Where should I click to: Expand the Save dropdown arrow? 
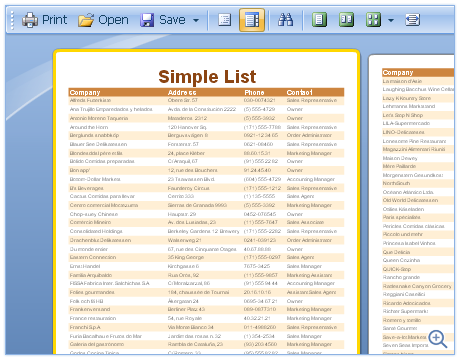pyautogui.click(x=196, y=20)
